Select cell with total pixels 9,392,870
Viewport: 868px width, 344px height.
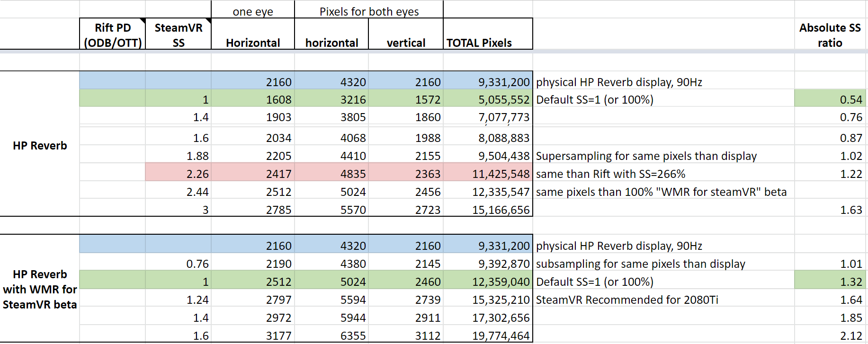[488, 262]
